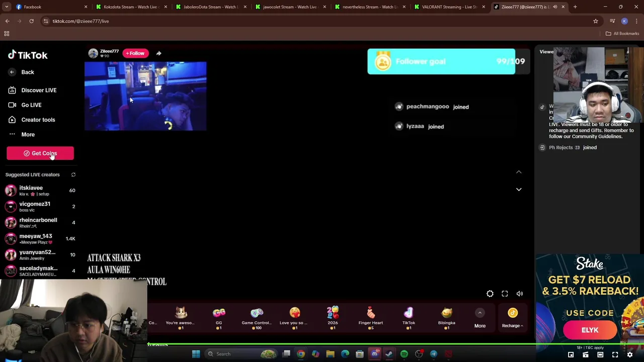The image size is (644, 362).
Task: Send the 2026 gift
Action: [333, 318]
